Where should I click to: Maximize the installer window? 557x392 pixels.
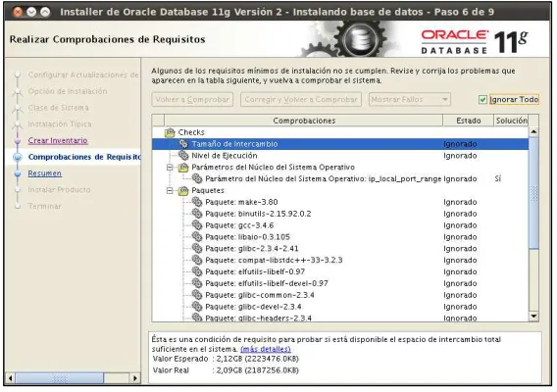[45, 12]
